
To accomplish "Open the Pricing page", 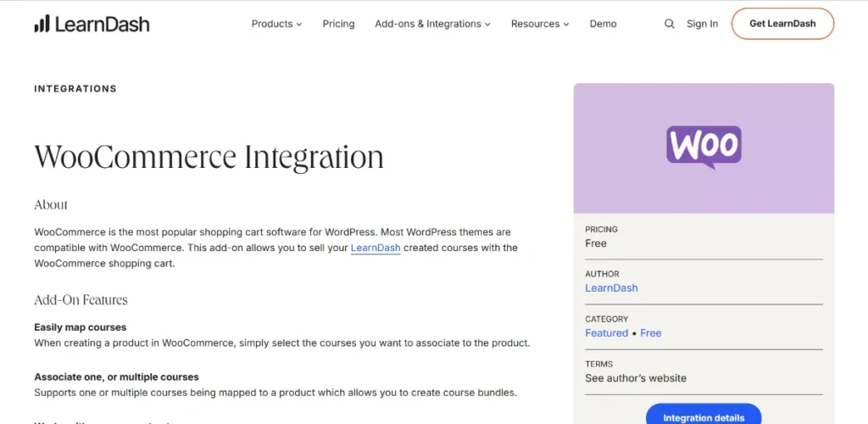I will (339, 24).
